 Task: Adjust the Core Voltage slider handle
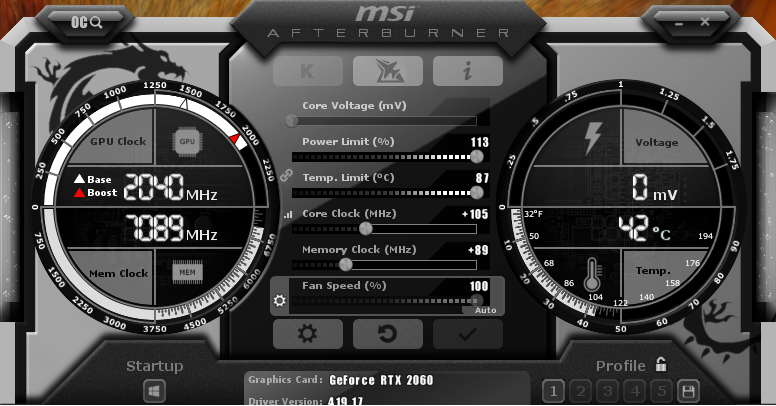click(x=292, y=120)
